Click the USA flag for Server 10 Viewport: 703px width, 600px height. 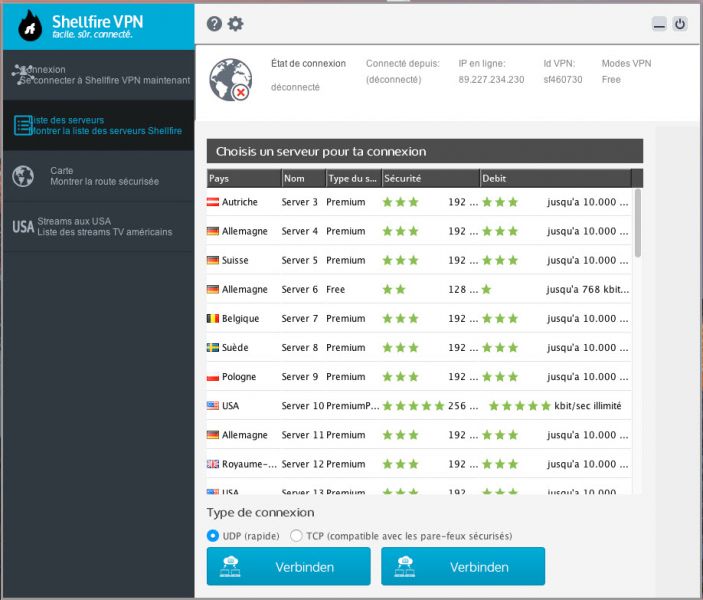(213, 406)
